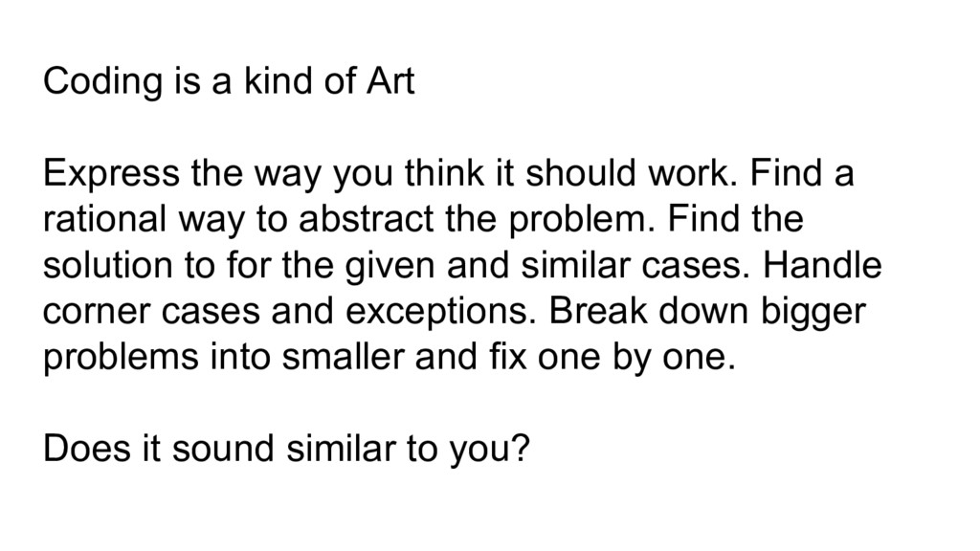Click the word 'Art' in the title
980x551 pixels.
(390, 83)
